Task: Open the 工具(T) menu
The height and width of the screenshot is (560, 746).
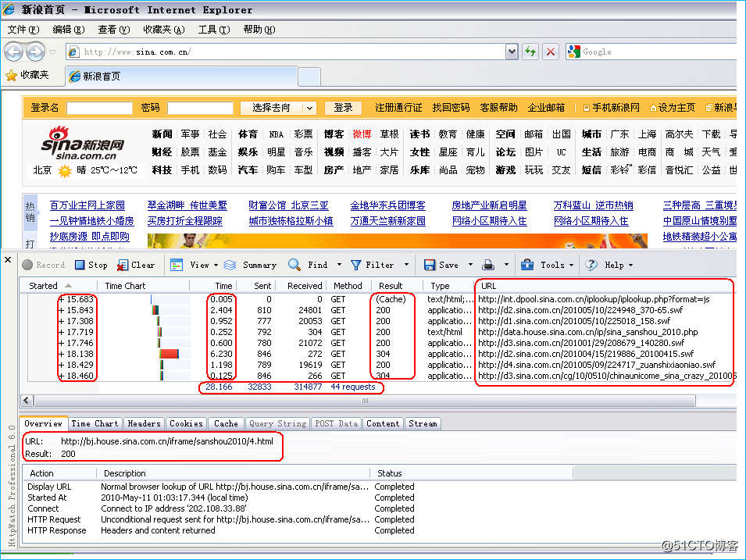Action: click(x=214, y=30)
